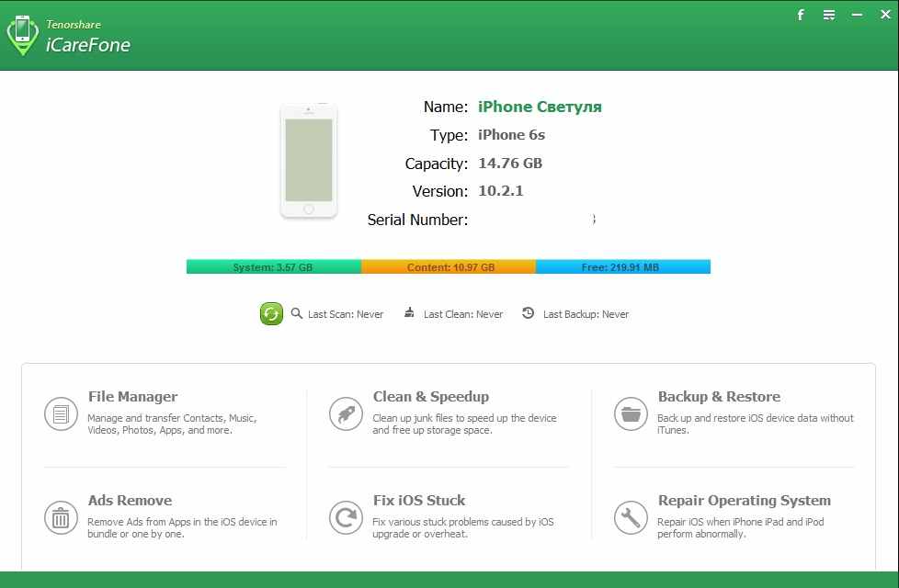The image size is (899, 588).
Task: Click the Clean & Speedup rocket icon
Action: click(x=346, y=413)
